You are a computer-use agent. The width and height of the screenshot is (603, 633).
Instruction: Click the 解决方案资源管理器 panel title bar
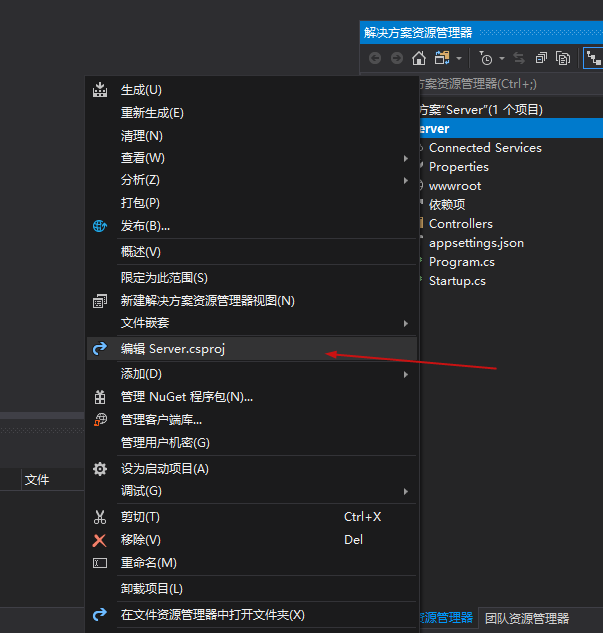[x=481, y=32]
